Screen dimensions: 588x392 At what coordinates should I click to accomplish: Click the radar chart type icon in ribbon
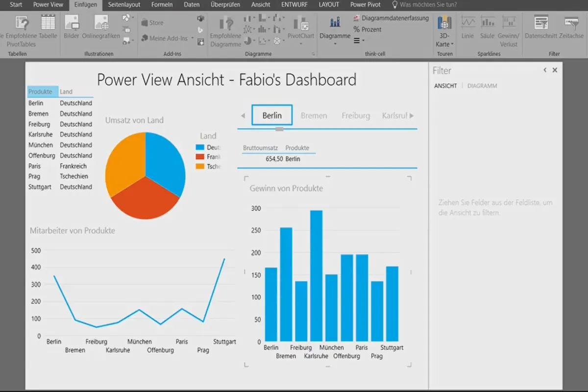(277, 41)
